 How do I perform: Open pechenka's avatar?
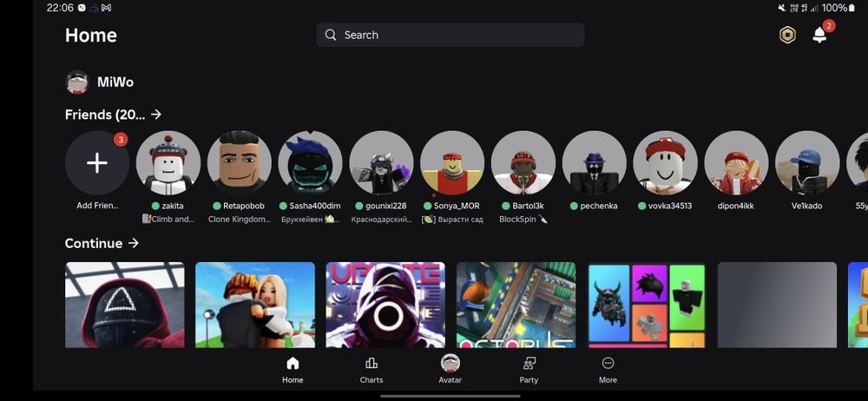[594, 163]
